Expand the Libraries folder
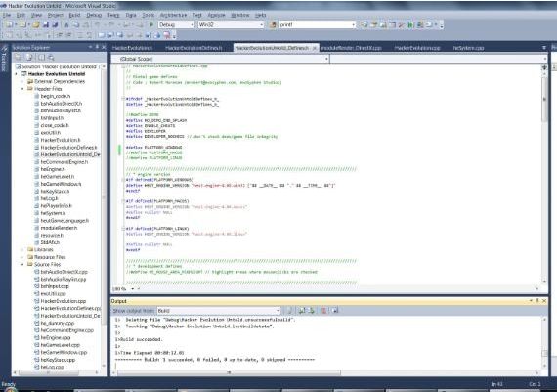The height and width of the screenshot is (392, 557). click(22, 249)
